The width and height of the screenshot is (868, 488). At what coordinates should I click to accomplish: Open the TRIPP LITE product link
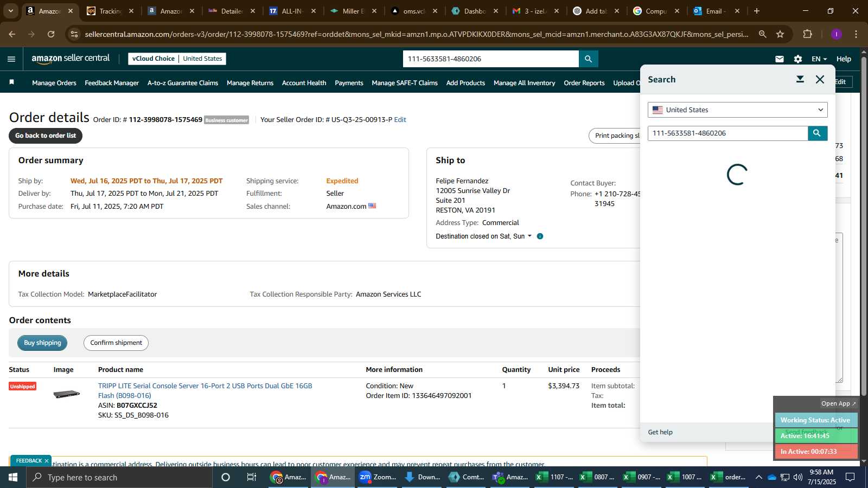point(205,391)
